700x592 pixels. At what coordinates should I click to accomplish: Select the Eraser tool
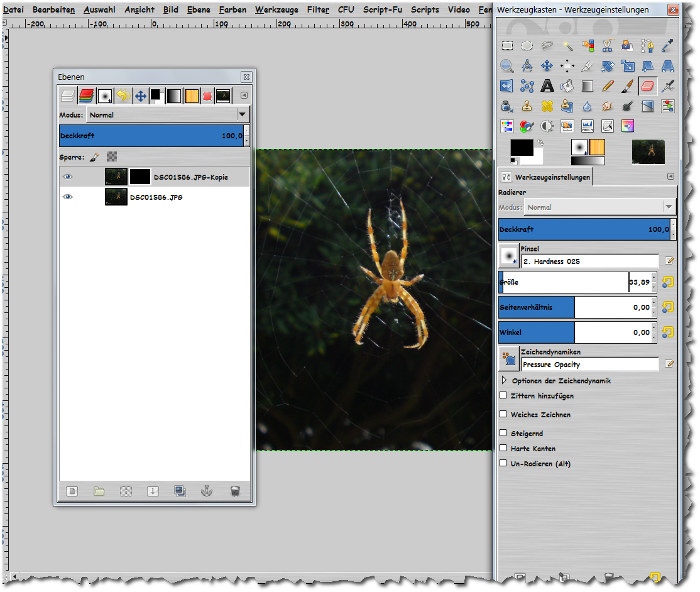(x=648, y=85)
